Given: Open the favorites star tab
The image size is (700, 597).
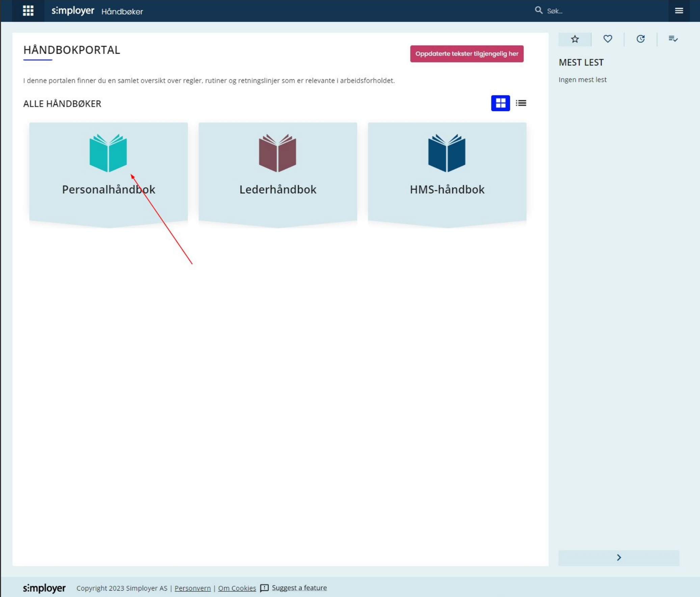Looking at the screenshot, I should pyautogui.click(x=575, y=39).
